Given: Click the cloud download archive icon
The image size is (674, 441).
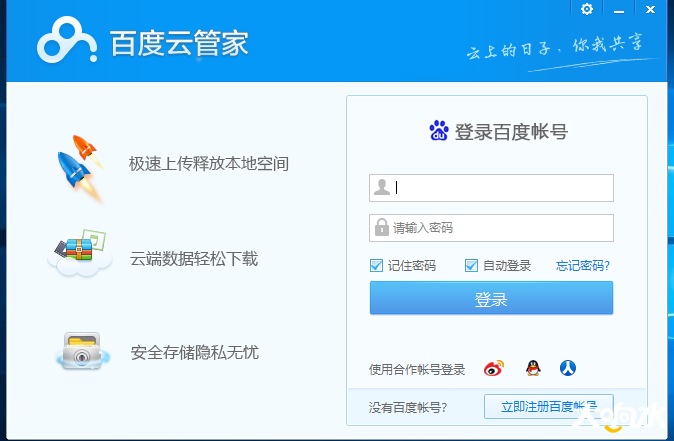Looking at the screenshot, I should click(80, 253).
